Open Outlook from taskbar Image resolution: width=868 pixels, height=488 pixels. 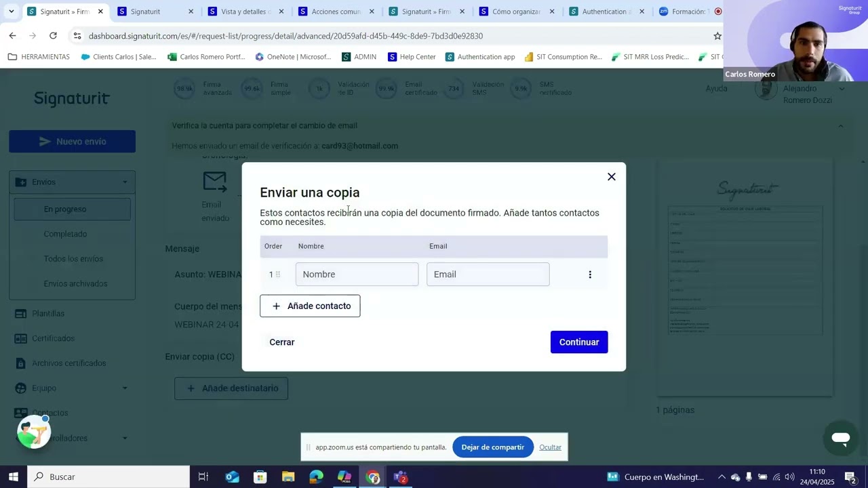click(x=232, y=476)
